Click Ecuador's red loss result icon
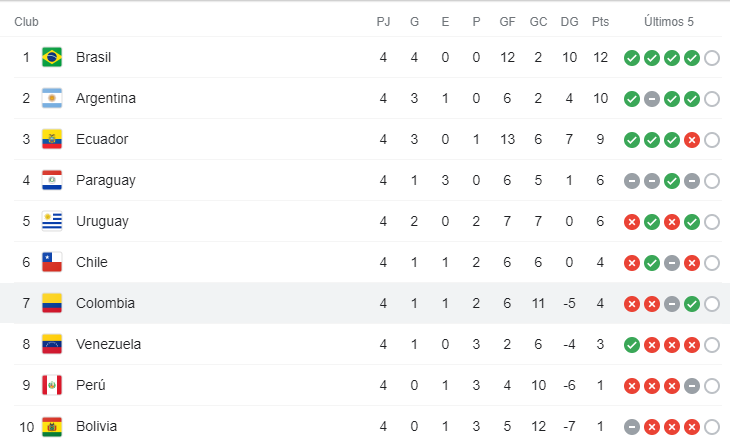The image size is (730, 444). pyautogui.click(x=692, y=140)
